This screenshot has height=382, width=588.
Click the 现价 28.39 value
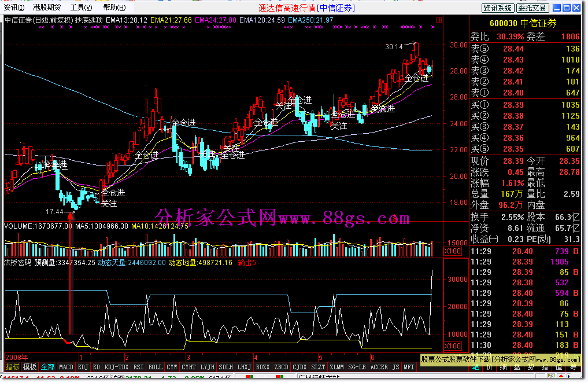coord(513,161)
